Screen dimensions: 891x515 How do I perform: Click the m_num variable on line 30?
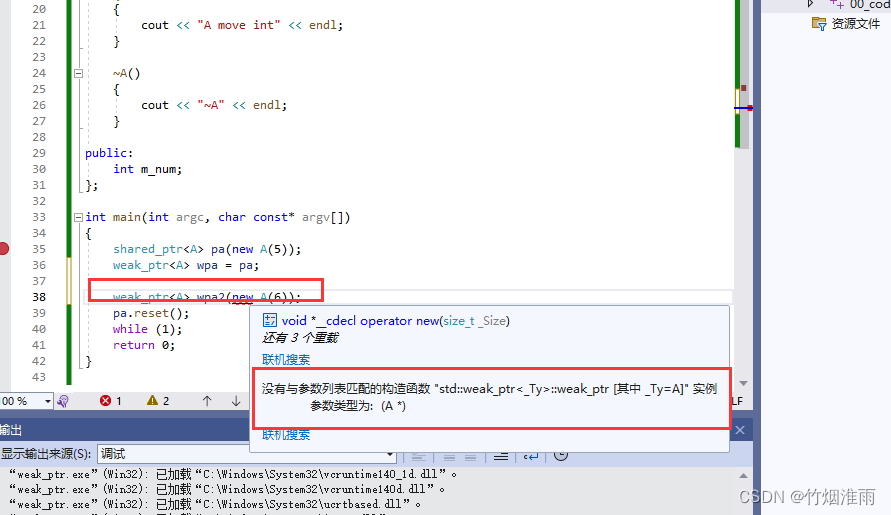pos(161,169)
